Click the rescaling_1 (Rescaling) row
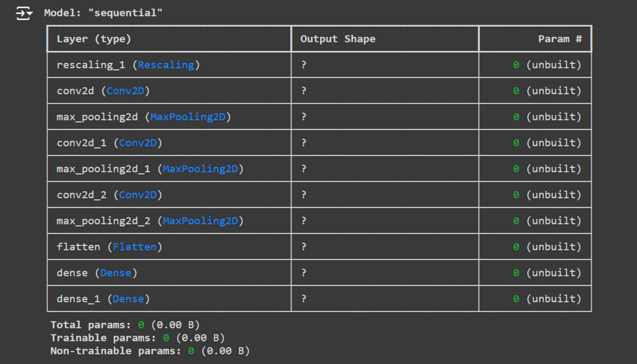 pos(319,65)
